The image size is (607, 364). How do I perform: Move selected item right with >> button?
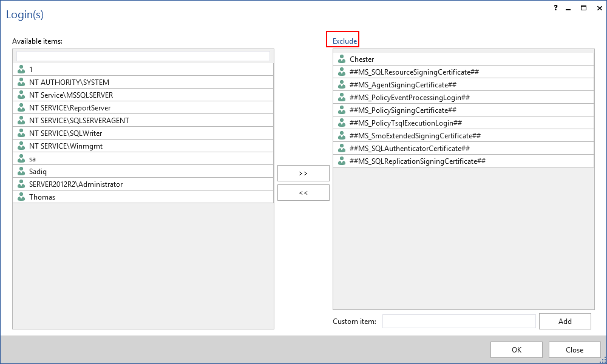pos(303,174)
